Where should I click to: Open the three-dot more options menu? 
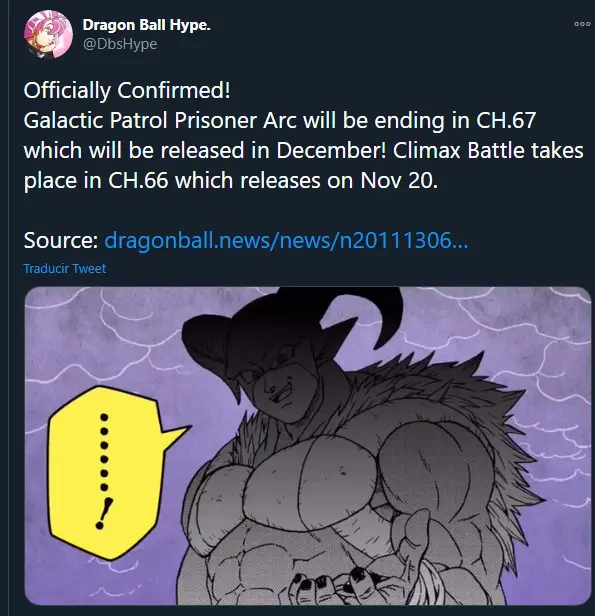[x=582, y=24]
